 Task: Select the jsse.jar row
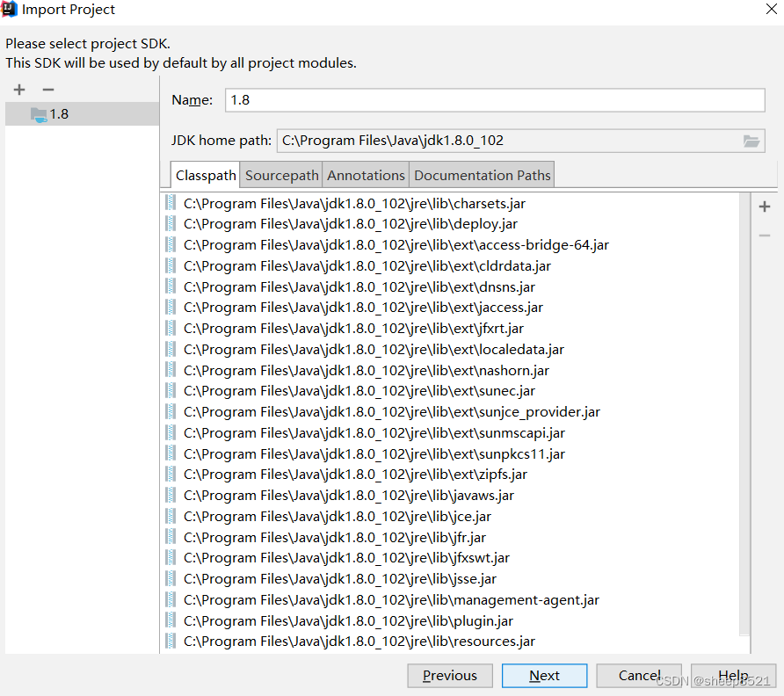pyautogui.click(x=450, y=579)
